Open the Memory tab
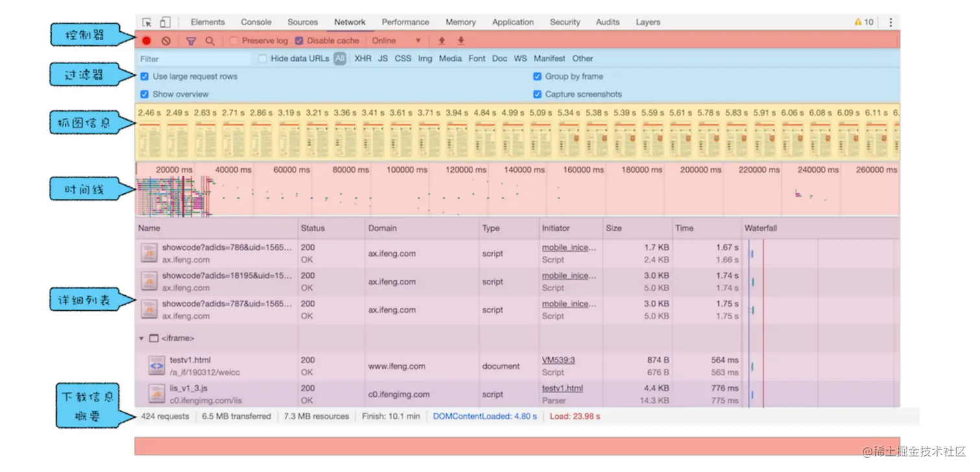This screenshot has height=472, width=980. [461, 22]
